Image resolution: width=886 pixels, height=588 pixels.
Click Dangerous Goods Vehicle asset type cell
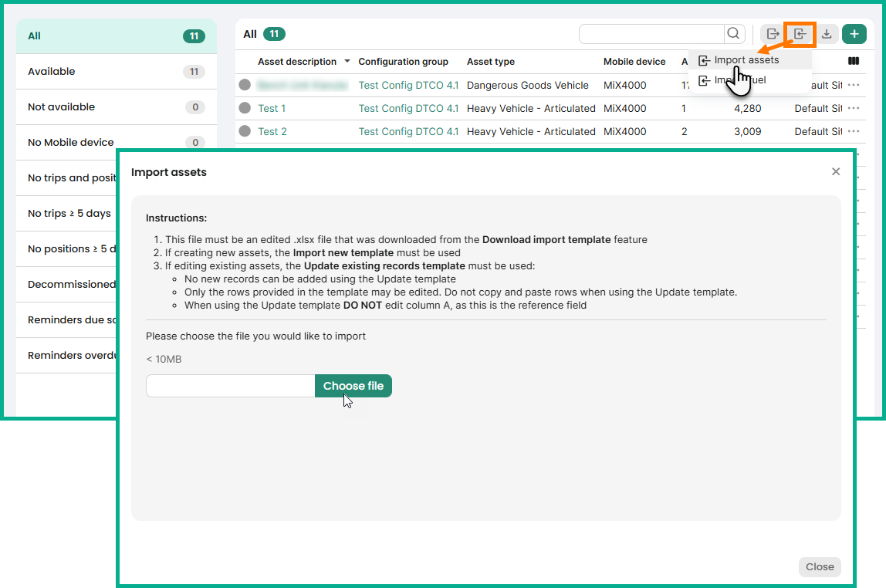527,86
